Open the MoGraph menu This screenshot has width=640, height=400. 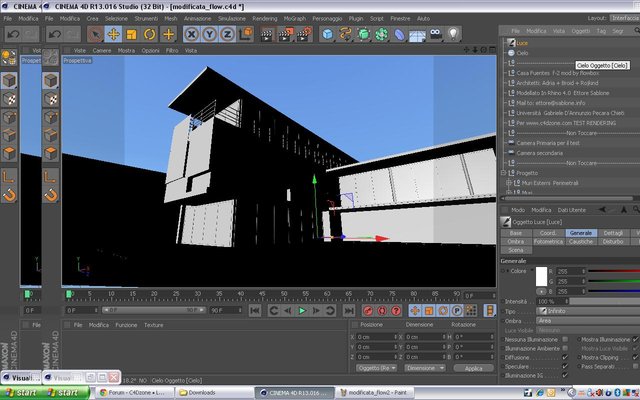pos(294,18)
